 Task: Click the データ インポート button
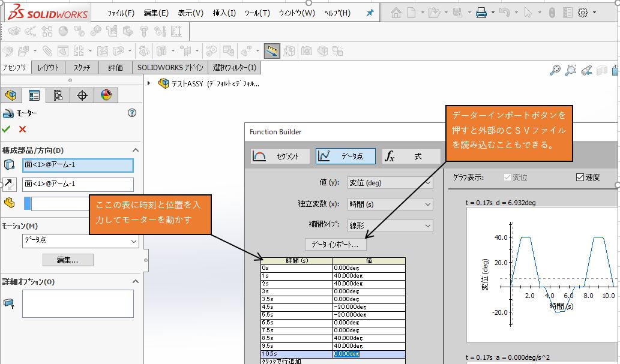(336, 245)
